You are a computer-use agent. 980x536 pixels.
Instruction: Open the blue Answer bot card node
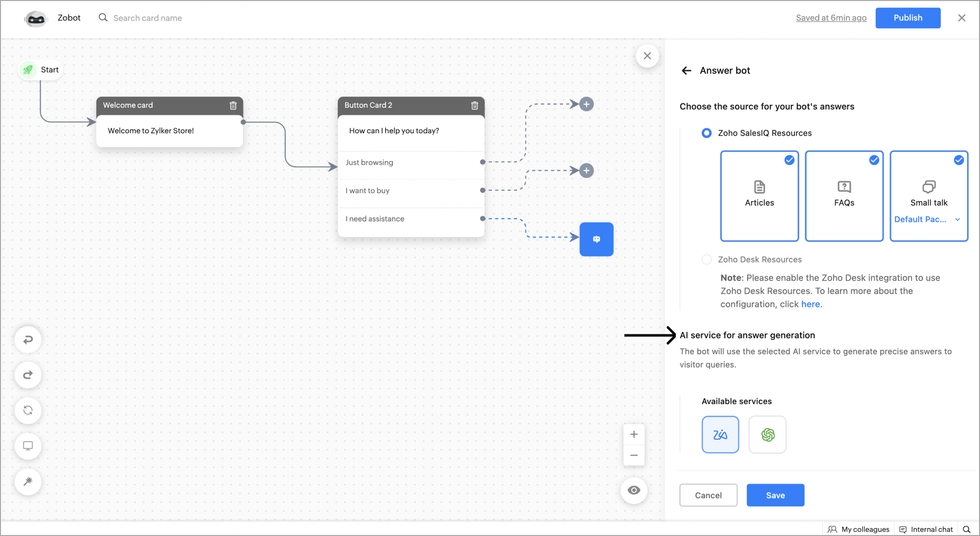pos(596,239)
